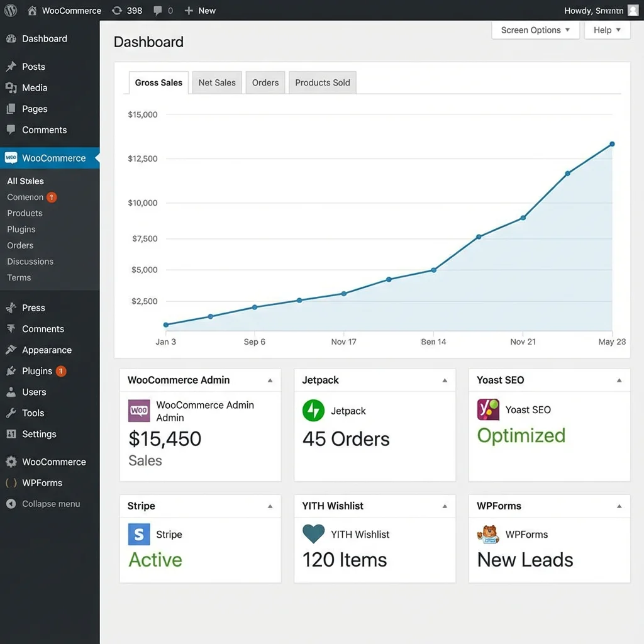Open the Jetpack widget icon

tap(313, 411)
